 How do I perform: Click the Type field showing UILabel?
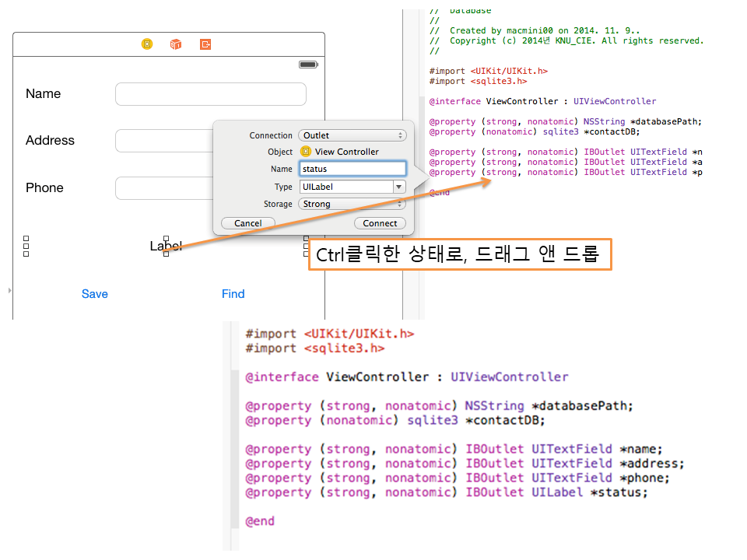pos(345,187)
